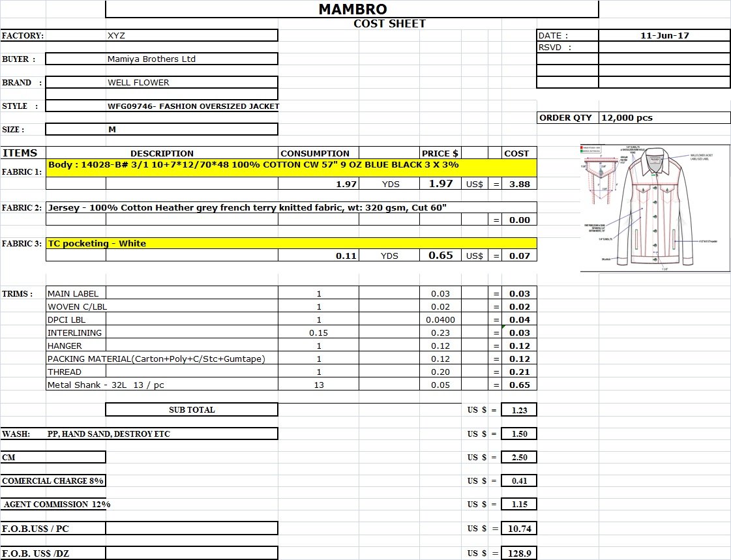Click the AGENT COMMISSION 12% label

(x=57, y=504)
